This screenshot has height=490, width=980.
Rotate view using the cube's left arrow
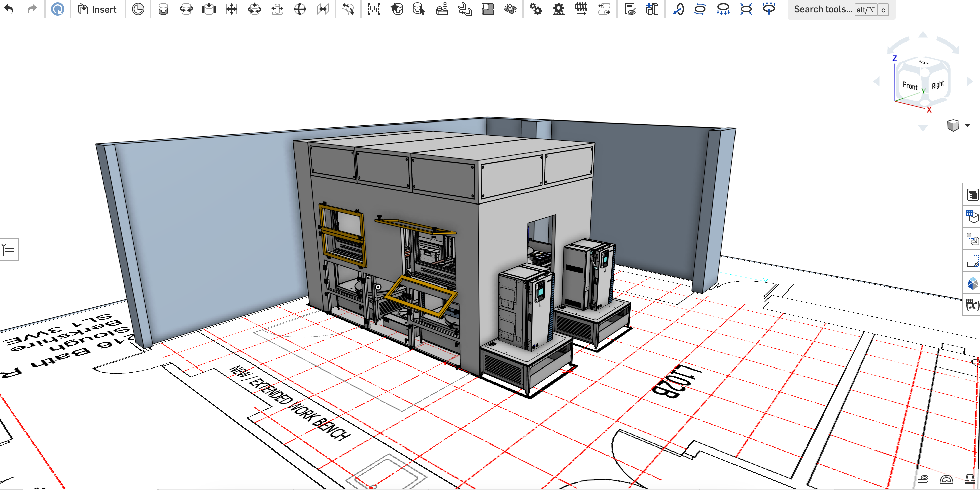tap(877, 81)
